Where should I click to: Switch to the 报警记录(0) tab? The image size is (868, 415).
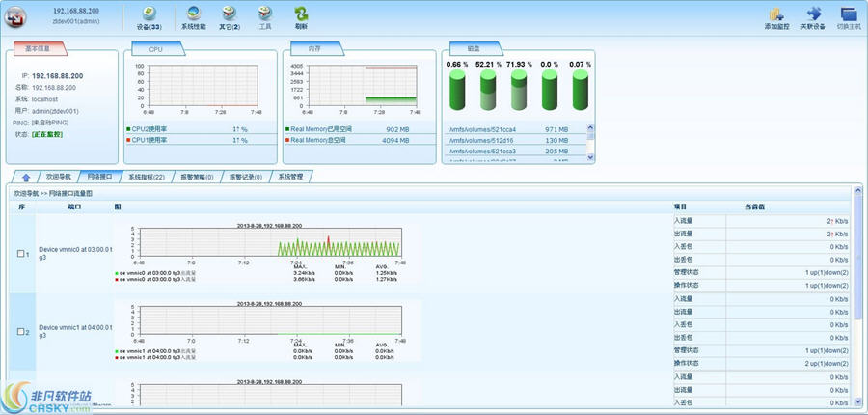245,177
